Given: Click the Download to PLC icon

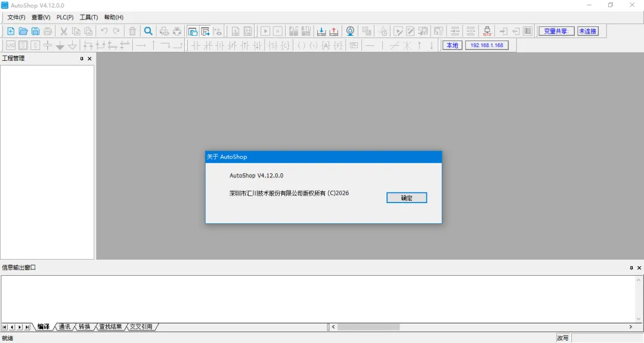Looking at the screenshot, I should click(x=321, y=31).
